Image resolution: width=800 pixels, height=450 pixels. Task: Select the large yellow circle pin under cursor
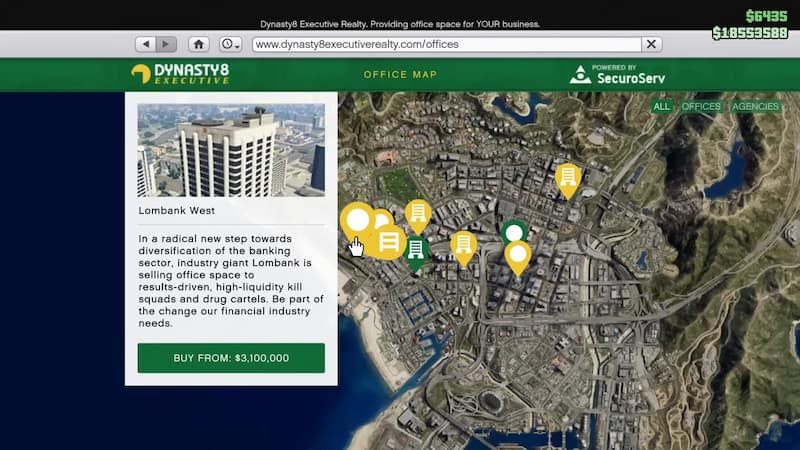pos(357,220)
